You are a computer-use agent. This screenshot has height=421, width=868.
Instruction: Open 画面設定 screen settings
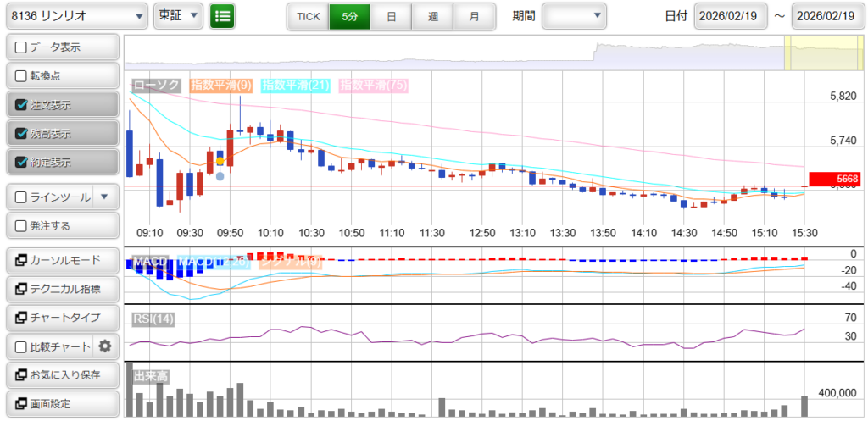(x=61, y=403)
